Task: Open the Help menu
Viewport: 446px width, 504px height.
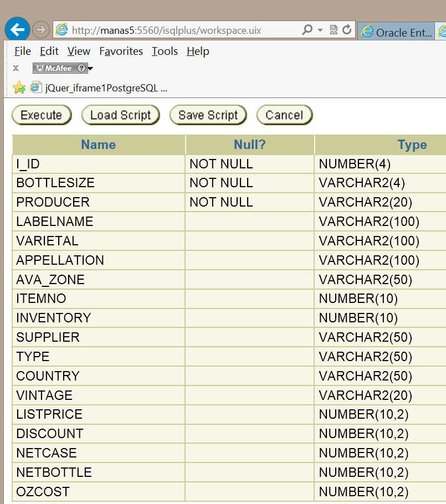Action: click(198, 51)
